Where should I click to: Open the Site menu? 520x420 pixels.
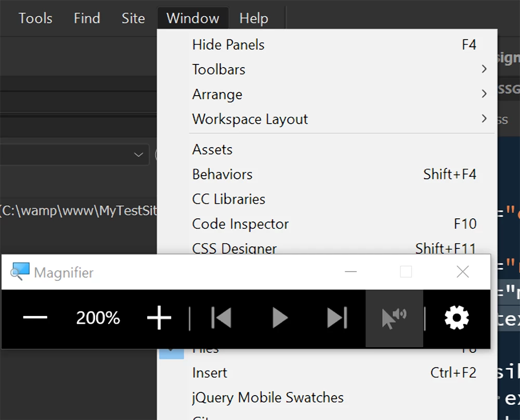click(133, 18)
